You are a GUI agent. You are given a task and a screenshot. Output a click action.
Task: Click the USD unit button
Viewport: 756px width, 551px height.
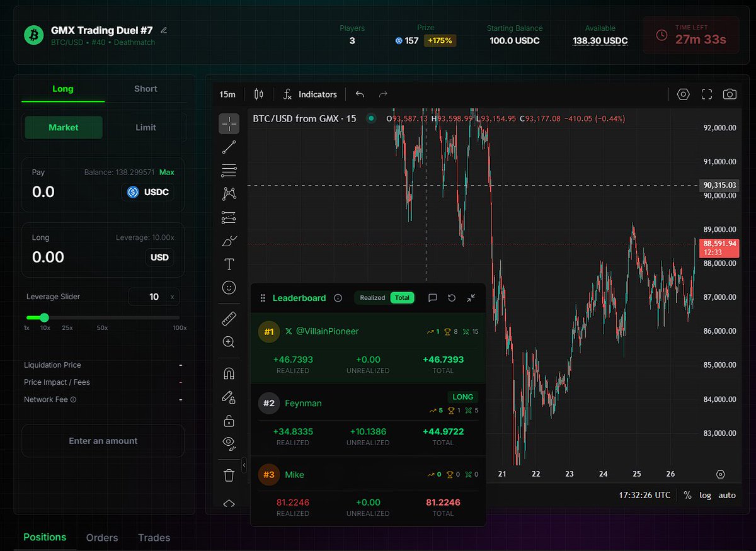tap(159, 257)
